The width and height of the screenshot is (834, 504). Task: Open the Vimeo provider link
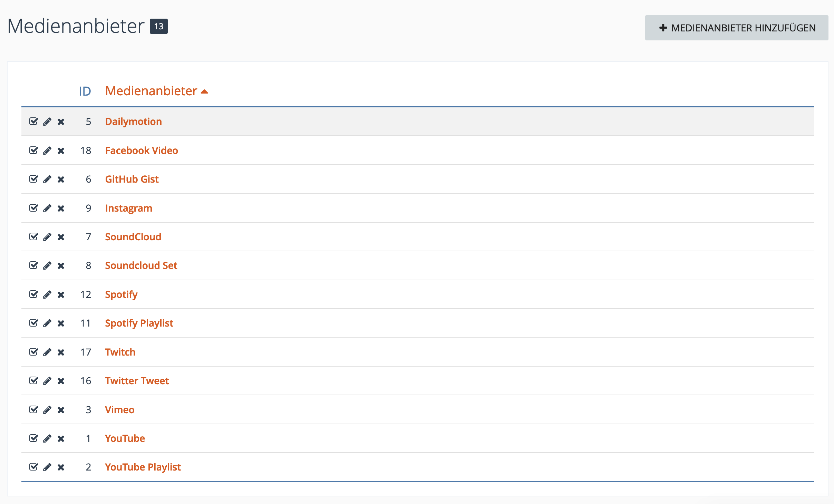tap(119, 410)
